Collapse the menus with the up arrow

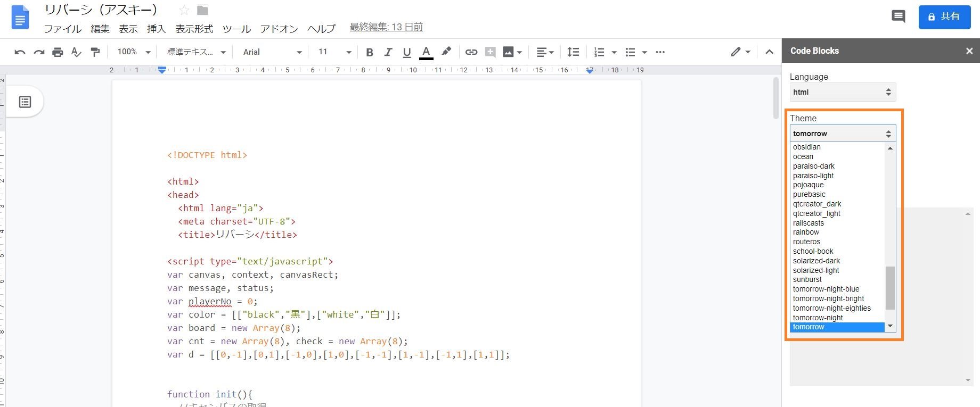click(x=769, y=52)
